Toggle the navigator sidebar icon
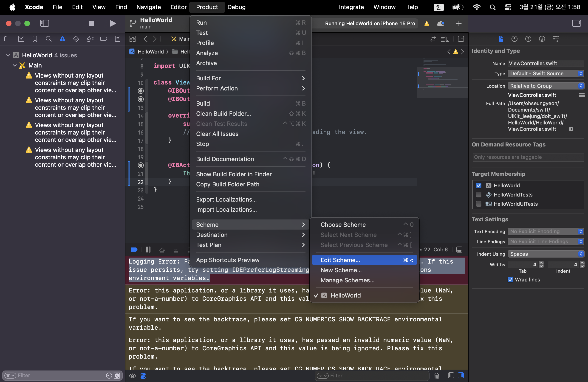This screenshot has height=382, width=588. click(45, 23)
